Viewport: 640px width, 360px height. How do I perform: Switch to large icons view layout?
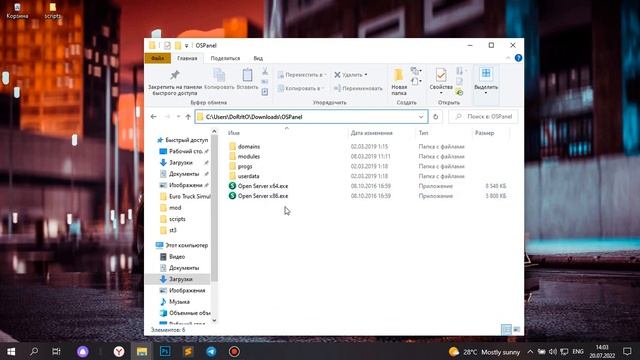[x=516, y=329]
